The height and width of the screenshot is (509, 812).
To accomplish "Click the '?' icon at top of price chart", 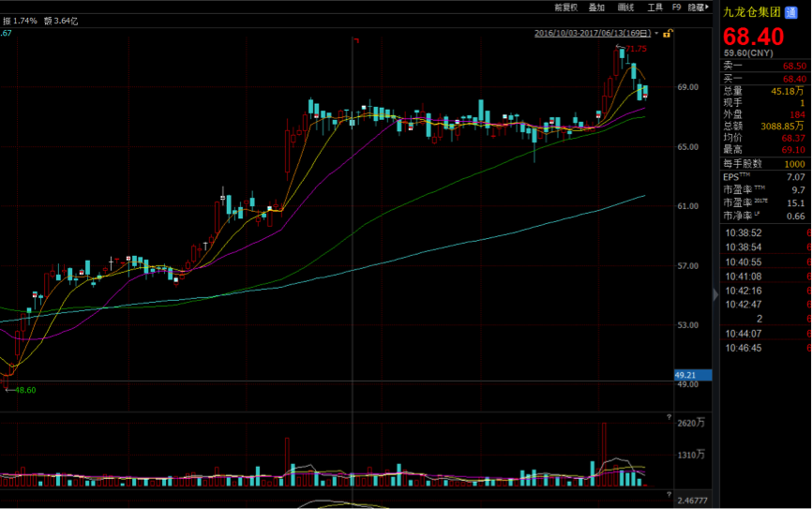I will pos(355,40).
